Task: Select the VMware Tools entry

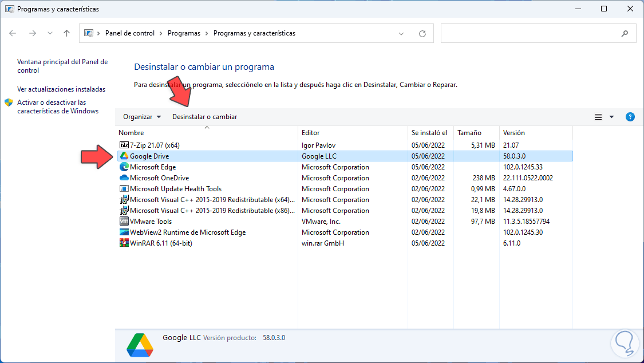Action: click(151, 222)
